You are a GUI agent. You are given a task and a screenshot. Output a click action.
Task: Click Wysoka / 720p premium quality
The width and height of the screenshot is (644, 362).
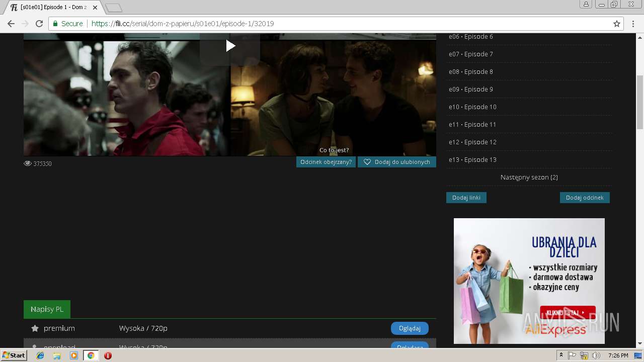coord(143,328)
